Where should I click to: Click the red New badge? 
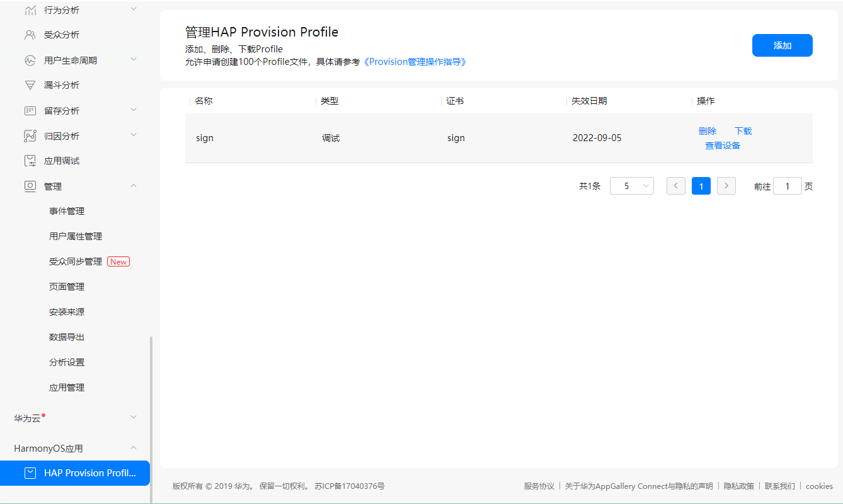pyautogui.click(x=118, y=261)
